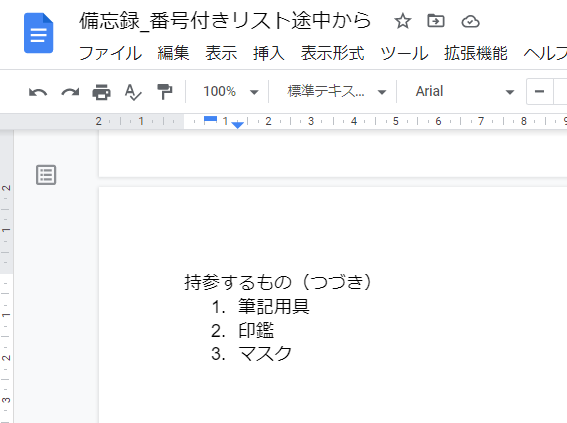Viewport: 567px width, 423px height.
Task: Star the document with the star icon
Action: pyautogui.click(x=402, y=21)
